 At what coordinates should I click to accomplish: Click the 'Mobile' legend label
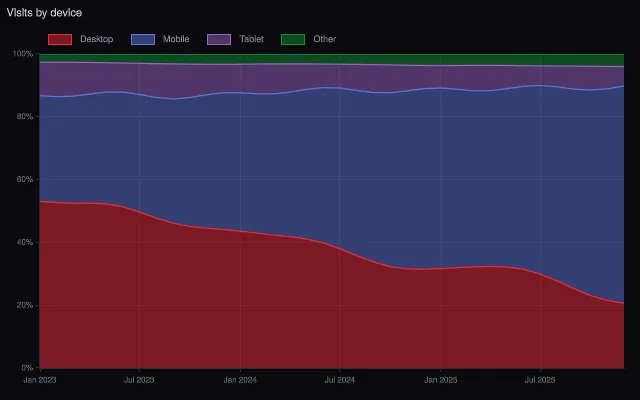coord(176,39)
